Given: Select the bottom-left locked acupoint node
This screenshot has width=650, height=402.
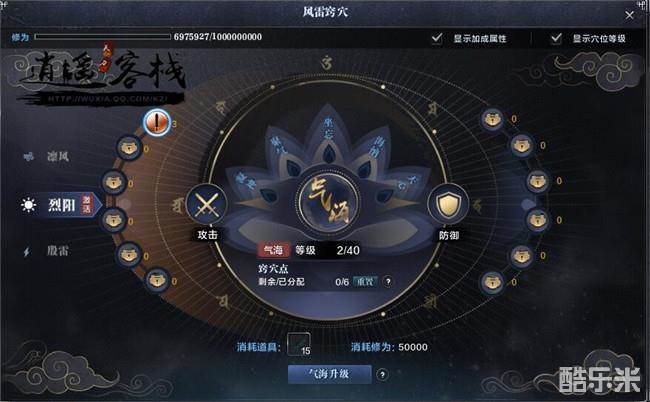Looking at the screenshot, I should (x=158, y=280).
